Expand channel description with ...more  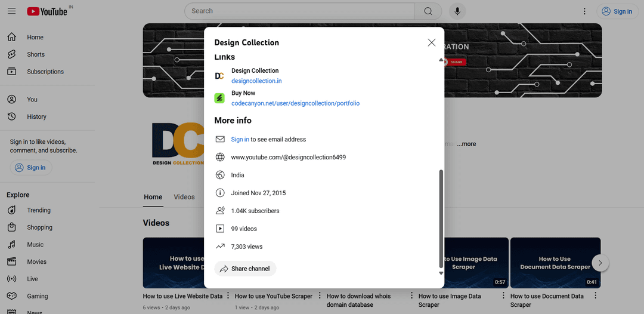click(466, 144)
